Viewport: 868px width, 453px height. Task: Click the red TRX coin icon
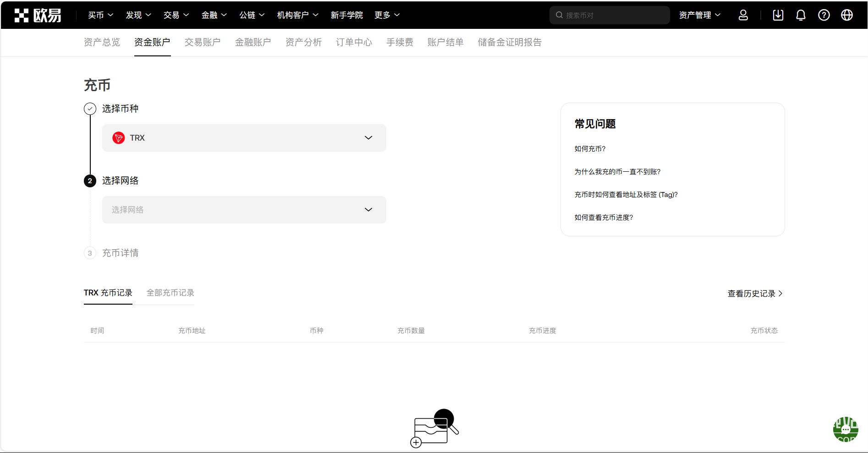point(119,138)
